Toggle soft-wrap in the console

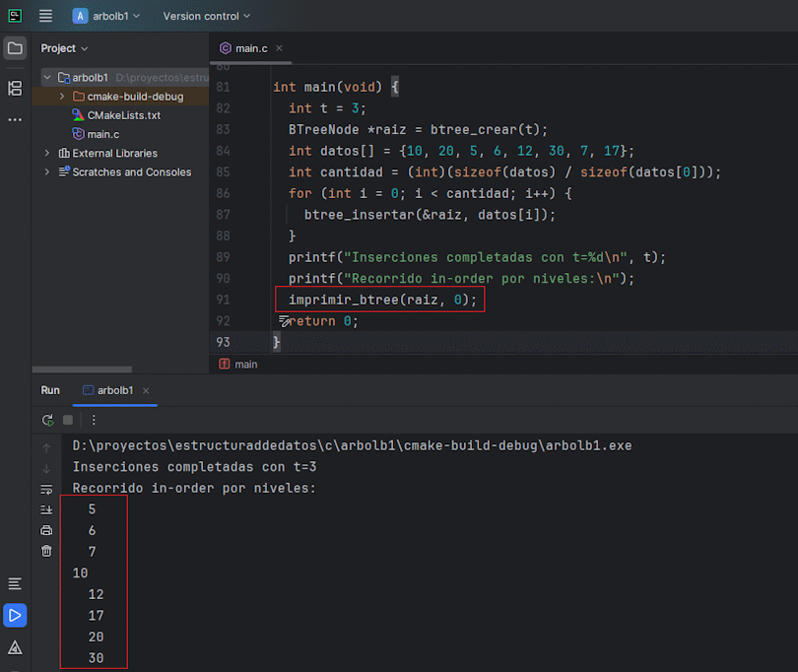46,489
